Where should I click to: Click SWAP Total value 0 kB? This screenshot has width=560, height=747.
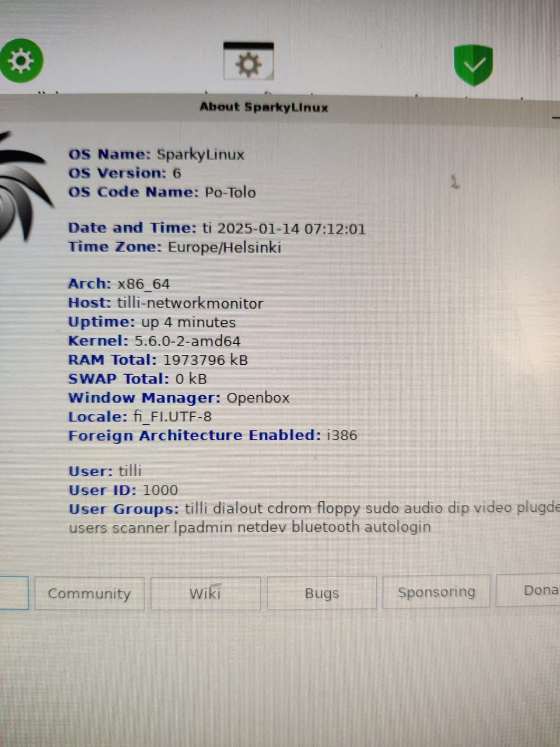[x=191, y=379]
